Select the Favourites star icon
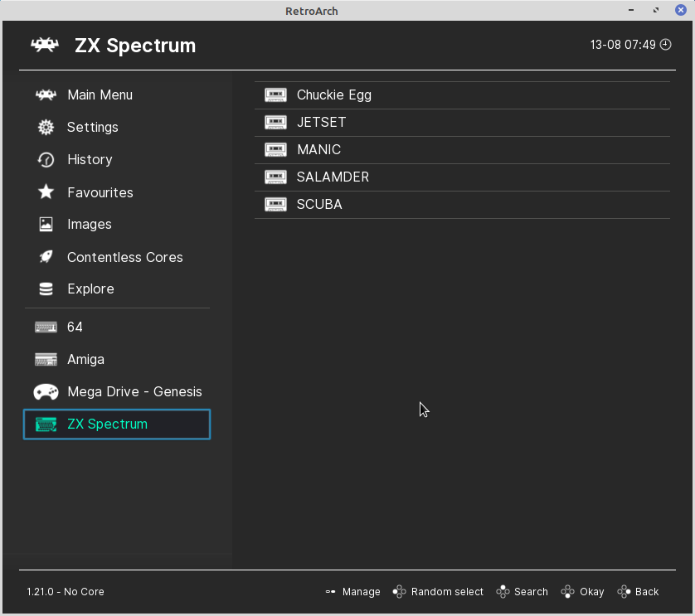 (x=45, y=192)
